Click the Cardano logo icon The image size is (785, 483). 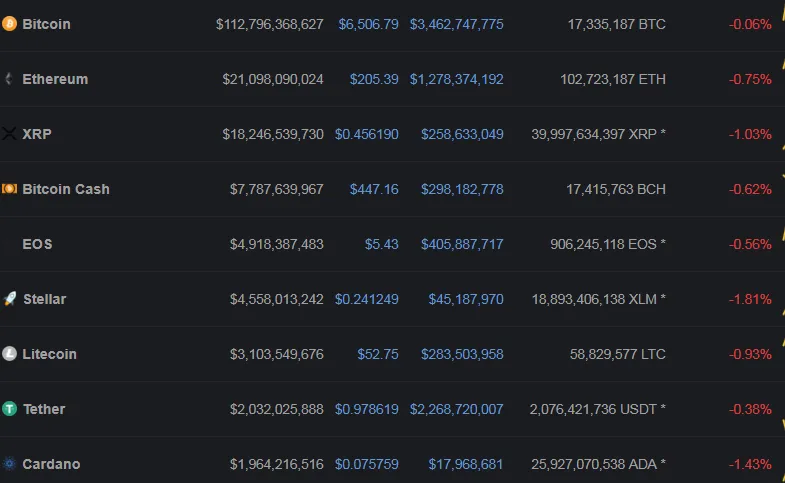tap(9, 464)
